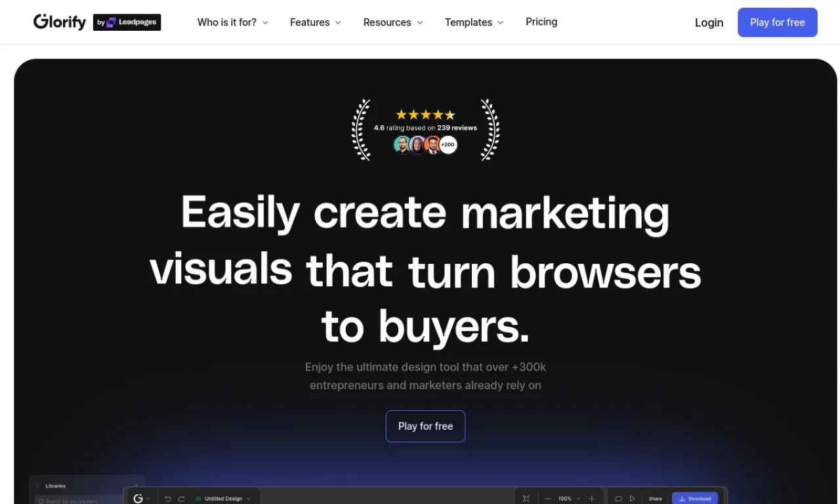
Task: Open the Resources dropdown menu
Action: click(x=393, y=22)
